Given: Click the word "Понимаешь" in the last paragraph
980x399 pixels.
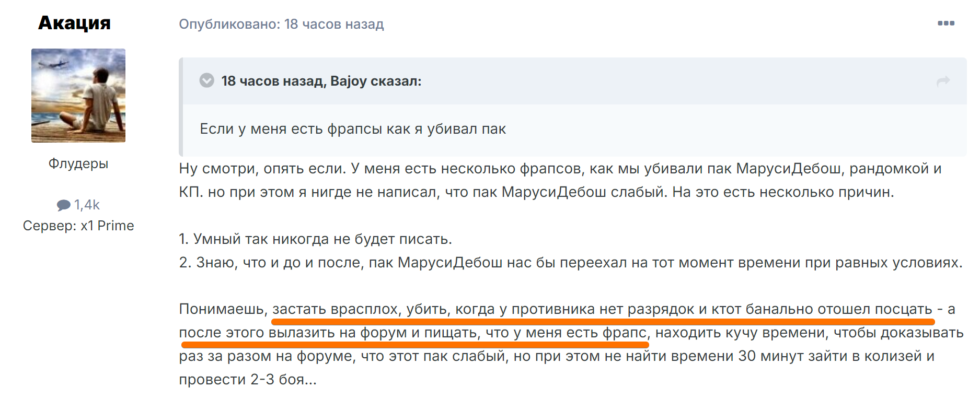Looking at the screenshot, I should (x=223, y=309).
